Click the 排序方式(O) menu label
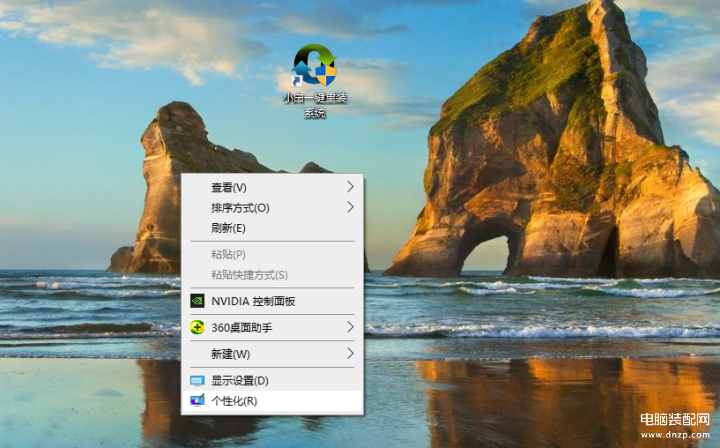The width and height of the screenshot is (720, 448). (x=240, y=208)
